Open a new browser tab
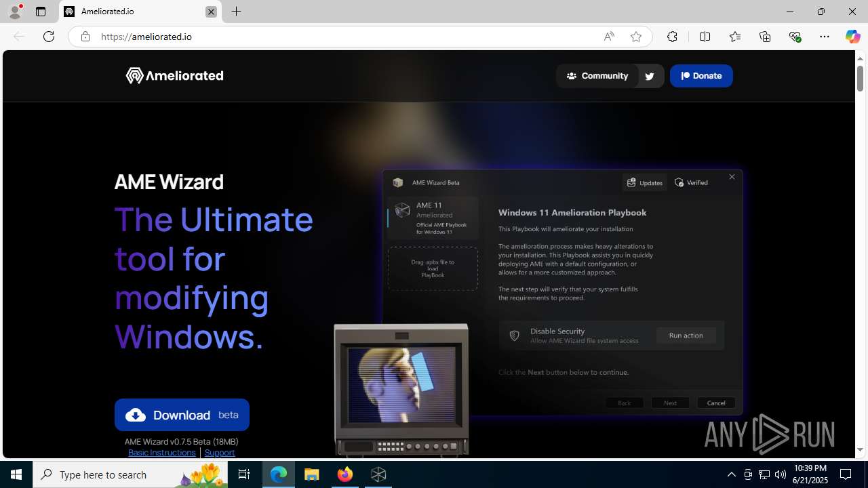The width and height of the screenshot is (868, 488). pyautogui.click(x=236, y=12)
